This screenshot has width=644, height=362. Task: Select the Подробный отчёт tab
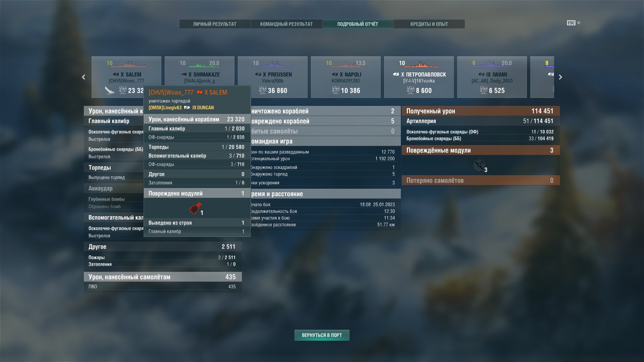tap(358, 24)
